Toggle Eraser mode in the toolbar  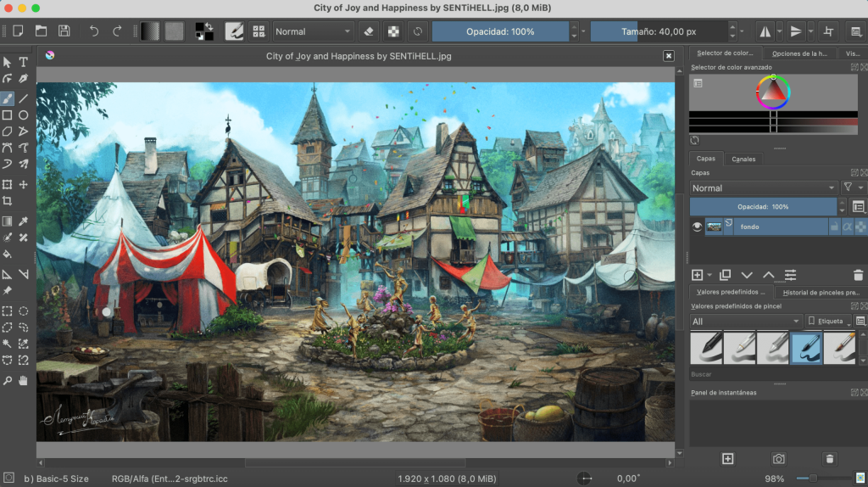[x=368, y=31]
